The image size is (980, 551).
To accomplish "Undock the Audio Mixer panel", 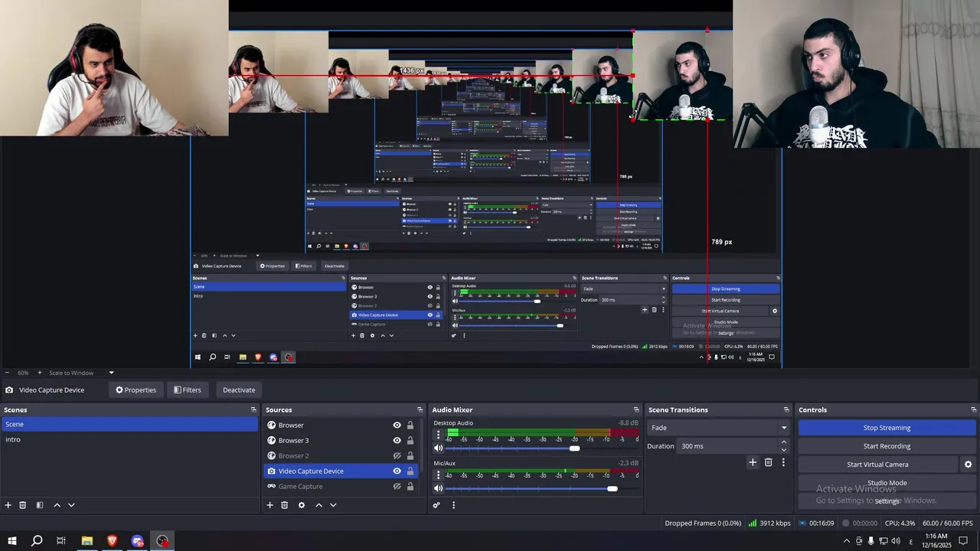I will (636, 410).
